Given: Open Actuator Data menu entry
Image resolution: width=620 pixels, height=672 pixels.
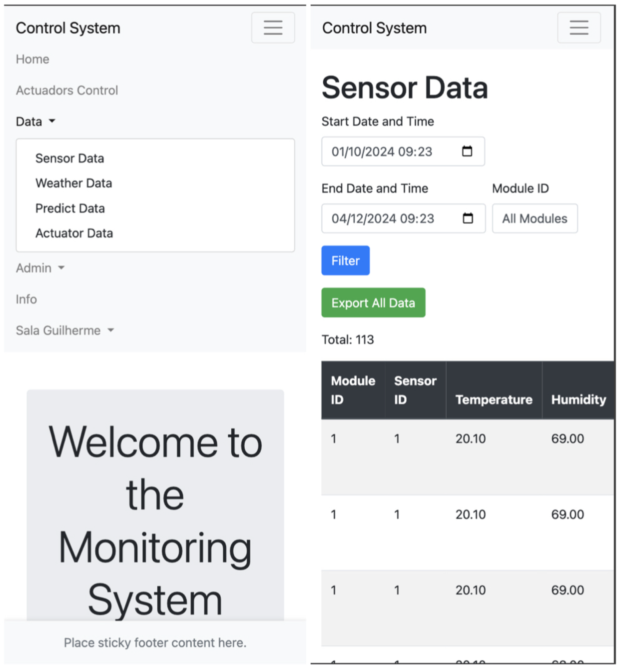Looking at the screenshot, I should [x=74, y=233].
